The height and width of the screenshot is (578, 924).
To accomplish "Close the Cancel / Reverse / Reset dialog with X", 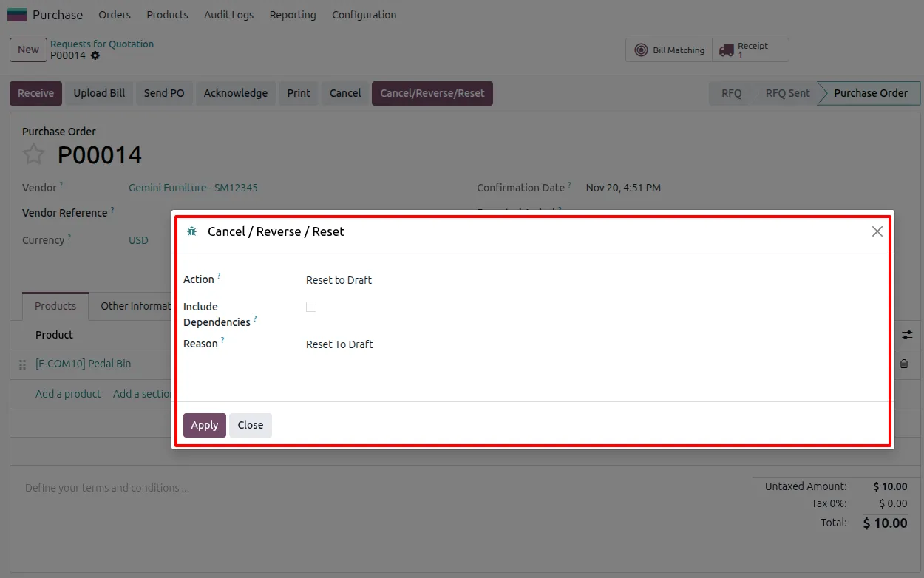I will coord(877,231).
